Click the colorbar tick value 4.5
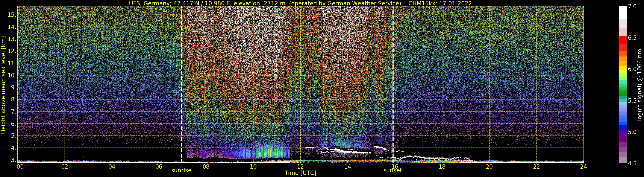 [x=632, y=163]
